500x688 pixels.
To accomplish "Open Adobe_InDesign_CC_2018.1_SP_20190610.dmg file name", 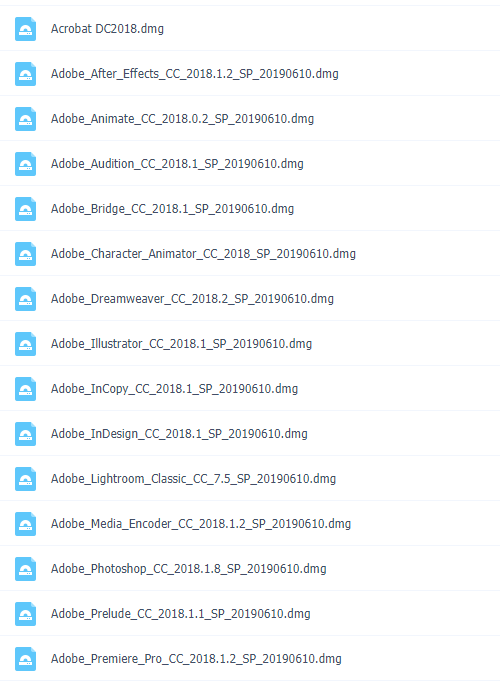I will [x=179, y=434].
